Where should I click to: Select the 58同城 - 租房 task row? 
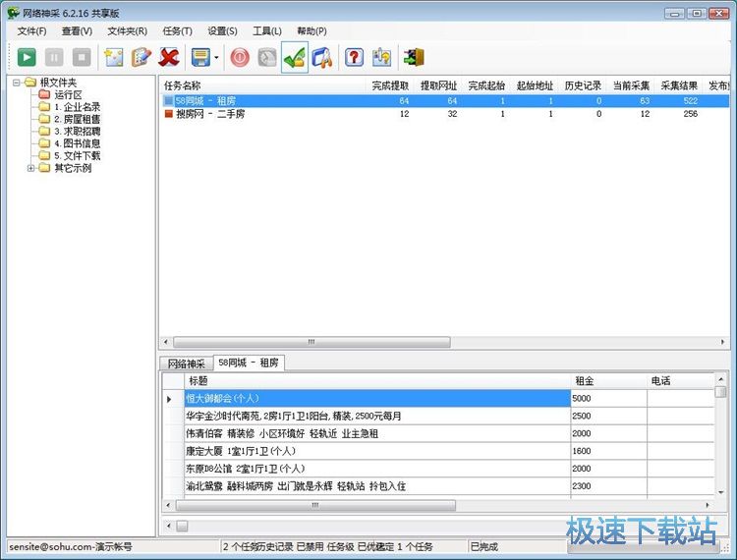coord(444,100)
